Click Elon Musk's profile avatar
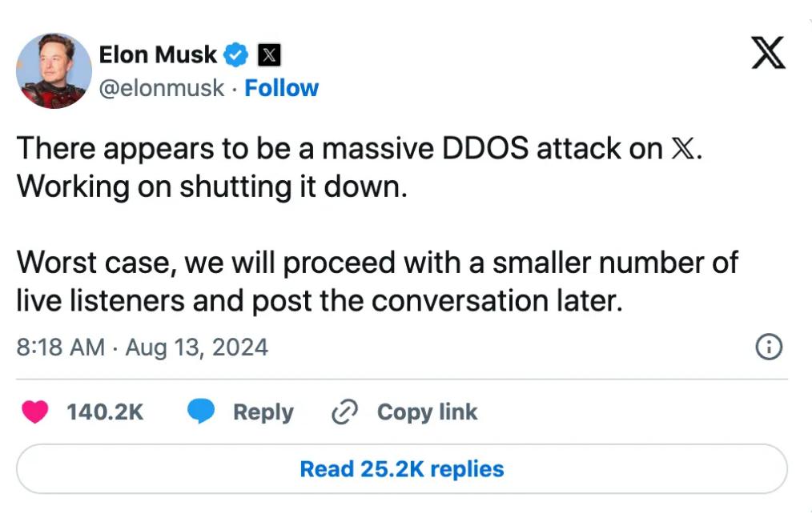This screenshot has width=812, height=518. [54, 70]
